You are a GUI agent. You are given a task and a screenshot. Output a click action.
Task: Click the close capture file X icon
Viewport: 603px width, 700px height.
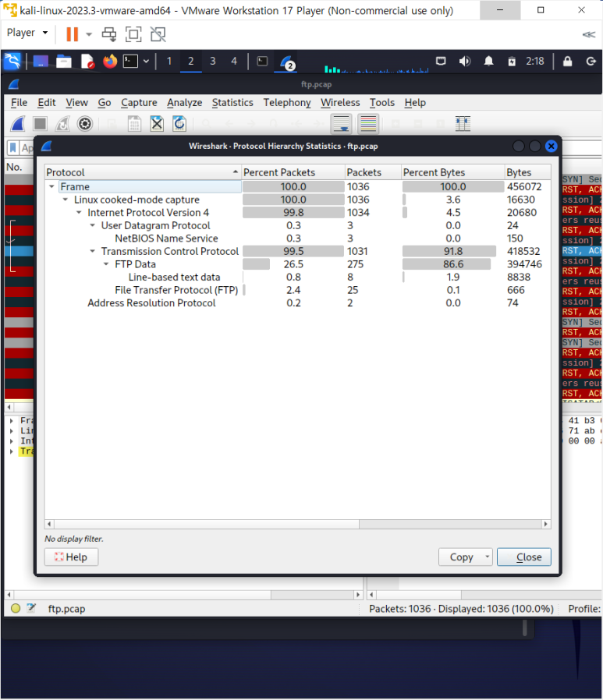coord(157,124)
